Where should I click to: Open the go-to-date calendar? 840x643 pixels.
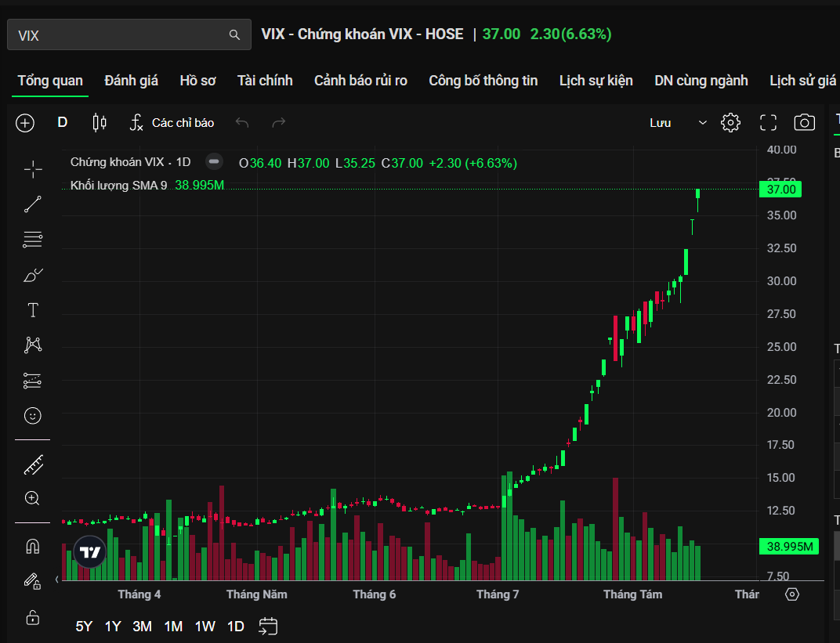pos(268,627)
